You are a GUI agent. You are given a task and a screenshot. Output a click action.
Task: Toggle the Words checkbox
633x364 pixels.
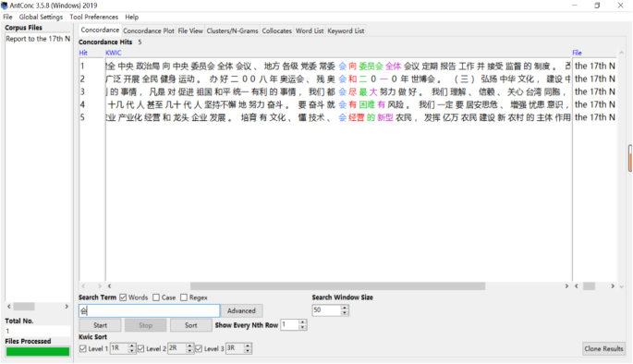[x=123, y=297]
